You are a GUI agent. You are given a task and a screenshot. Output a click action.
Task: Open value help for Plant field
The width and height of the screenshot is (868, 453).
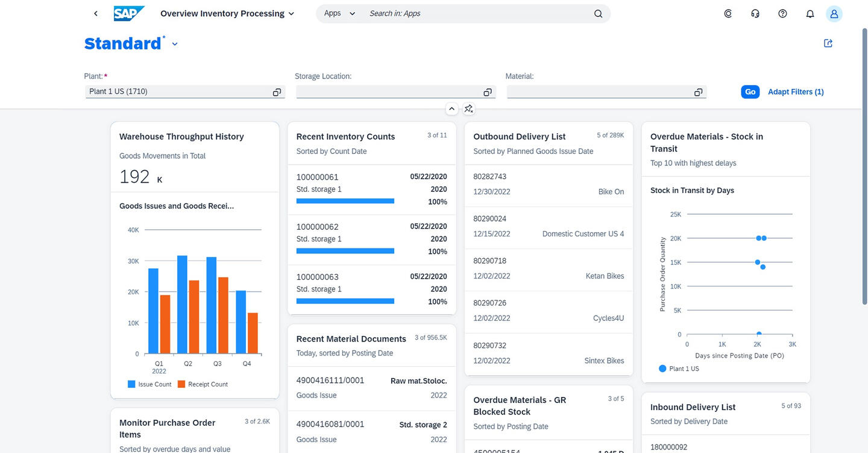(277, 92)
